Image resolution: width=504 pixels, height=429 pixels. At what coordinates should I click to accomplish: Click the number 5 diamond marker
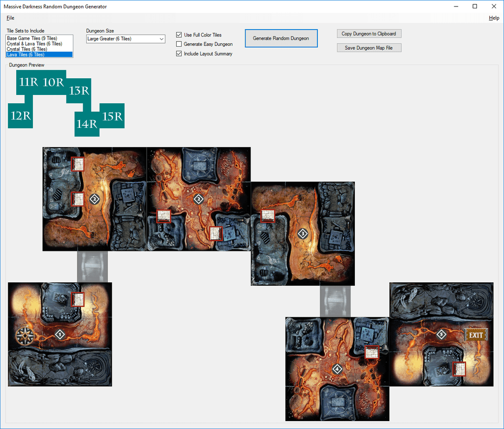441,335
